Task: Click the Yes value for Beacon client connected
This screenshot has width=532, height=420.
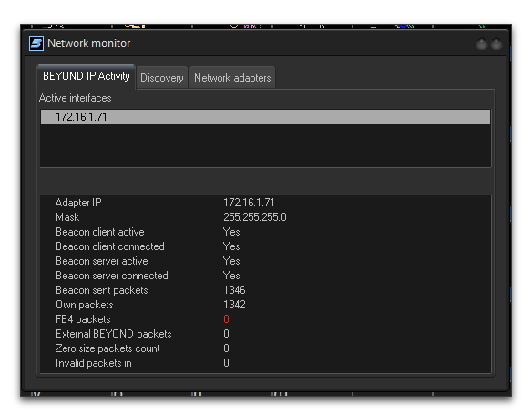Action: pos(231,246)
